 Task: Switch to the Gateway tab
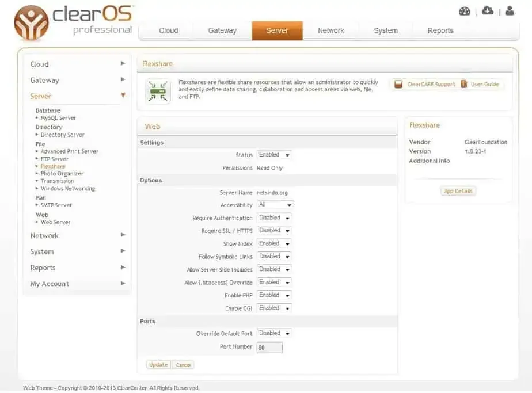(x=222, y=30)
